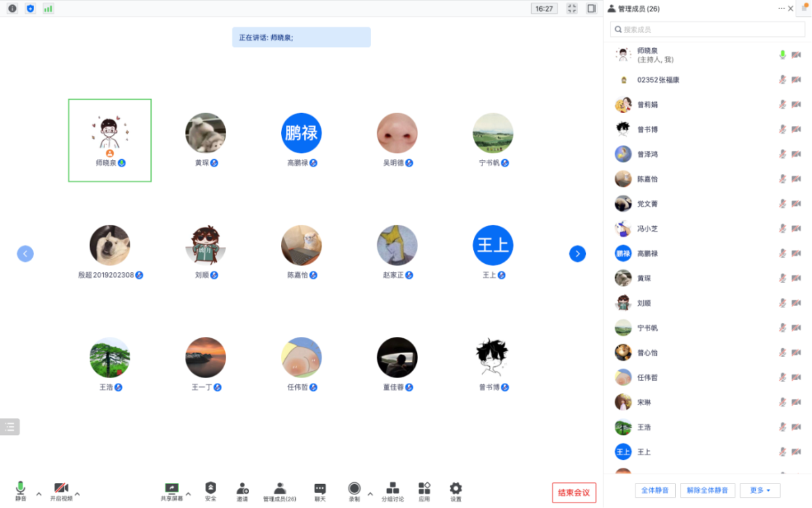Expand the audio options arrow next to 静音
This screenshot has height=508, width=812.
(x=39, y=494)
